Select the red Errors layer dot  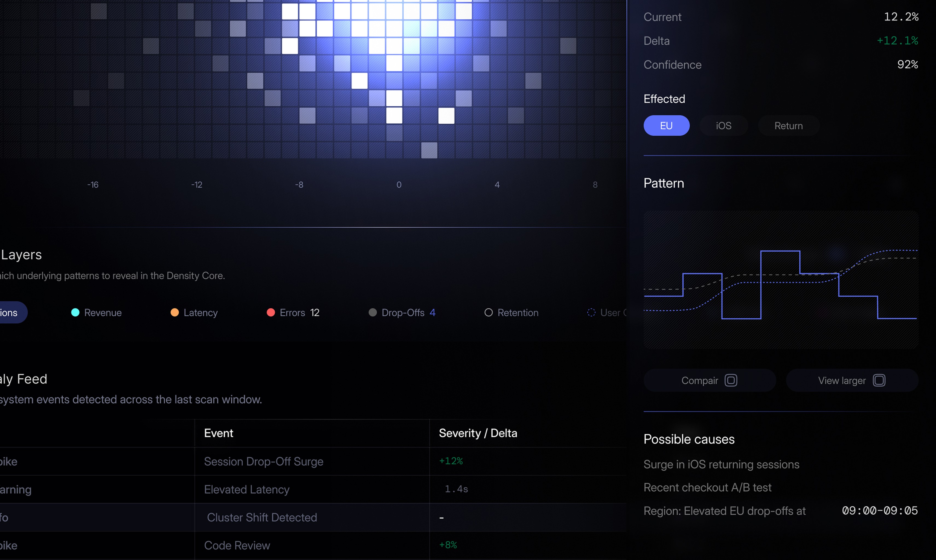[271, 313]
